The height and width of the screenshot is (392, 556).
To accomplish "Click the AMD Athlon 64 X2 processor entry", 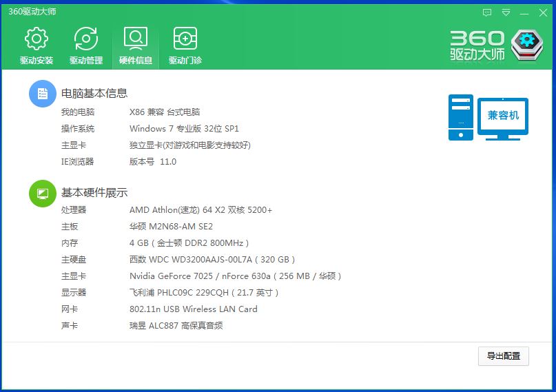I will [200, 210].
